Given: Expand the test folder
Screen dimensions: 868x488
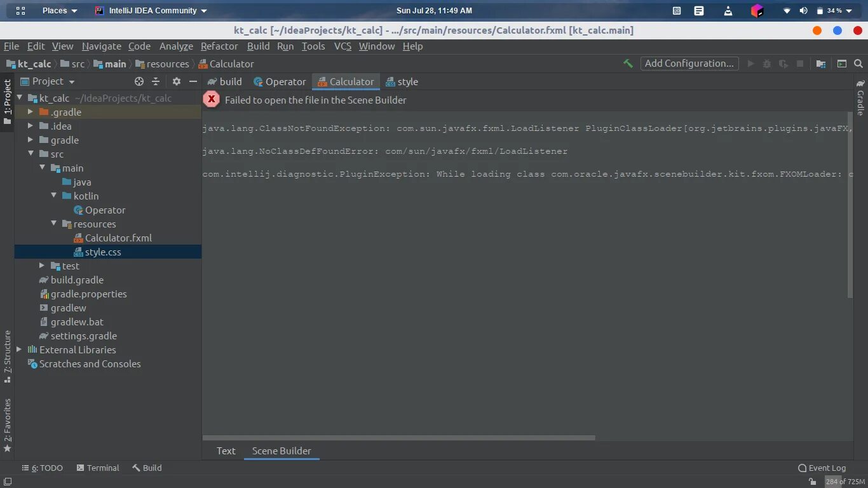Looking at the screenshot, I should click(x=42, y=266).
